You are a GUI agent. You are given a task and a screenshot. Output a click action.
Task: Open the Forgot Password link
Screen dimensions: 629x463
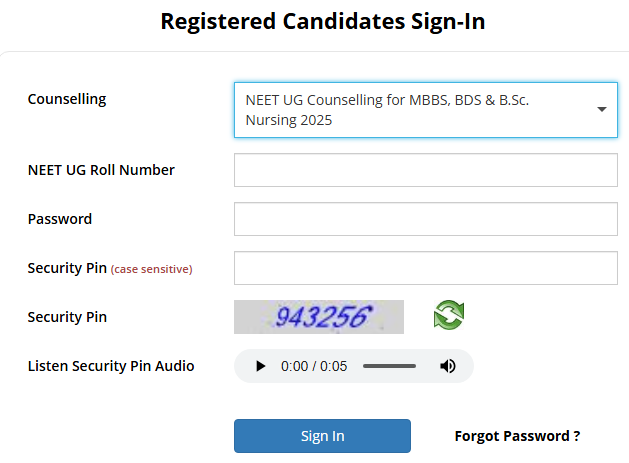click(517, 436)
